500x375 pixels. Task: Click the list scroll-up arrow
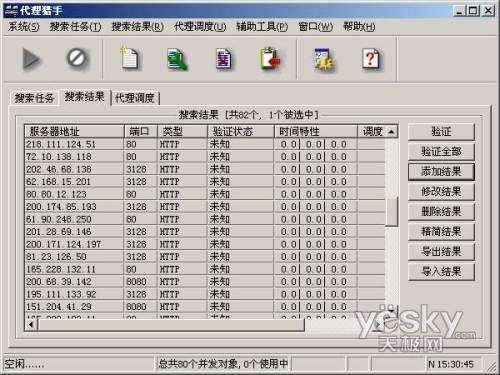click(x=392, y=132)
